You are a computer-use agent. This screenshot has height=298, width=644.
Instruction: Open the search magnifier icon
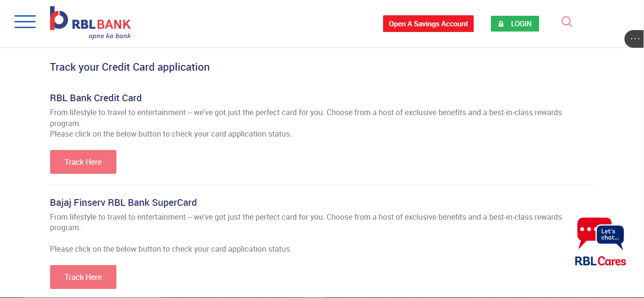click(567, 22)
